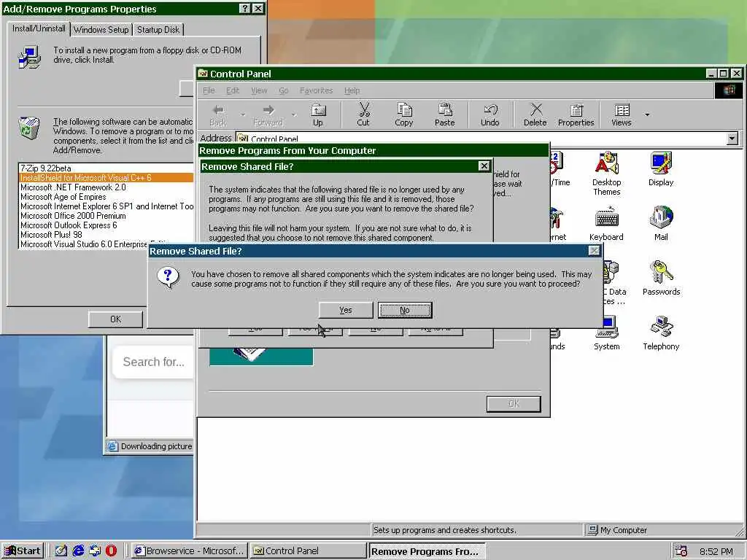Screen dimensions: 747x560
Task: Click the Forward toolbar icon in Control Panel
Action: pyautogui.click(x=268, y=115)
